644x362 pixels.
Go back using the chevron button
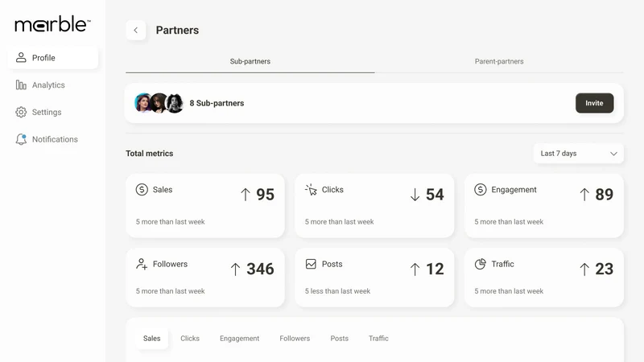(135, 30)
